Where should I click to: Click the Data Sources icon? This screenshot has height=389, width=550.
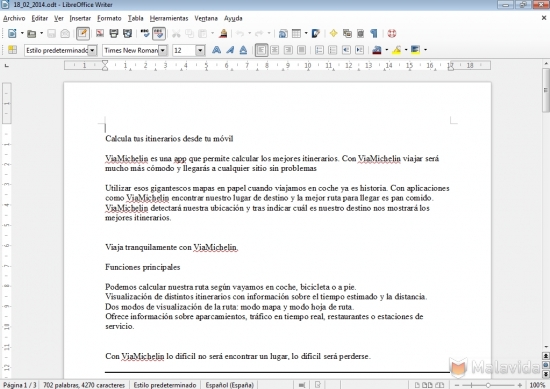coord(361,33)
